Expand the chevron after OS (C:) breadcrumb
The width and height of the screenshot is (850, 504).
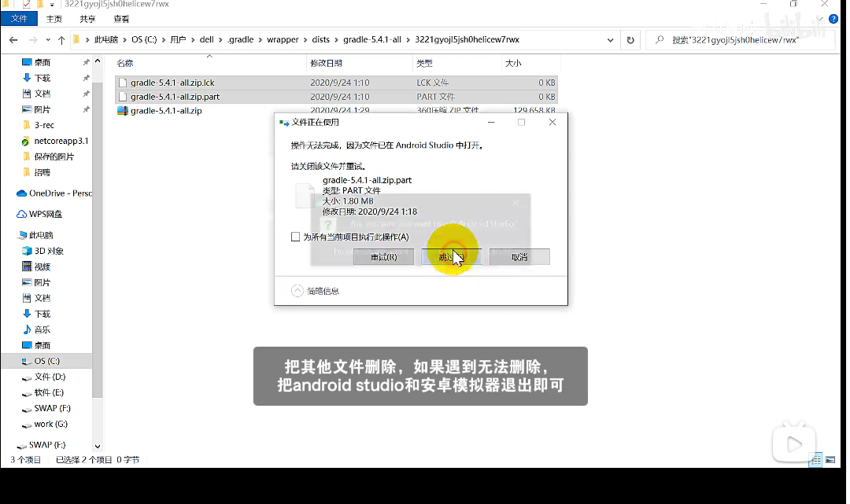tap(164, 39)
